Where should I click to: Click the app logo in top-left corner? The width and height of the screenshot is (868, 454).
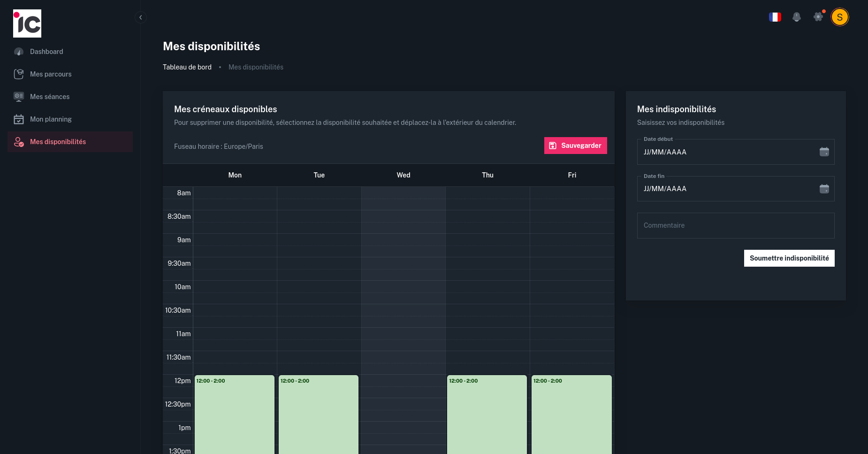[27, 23]
